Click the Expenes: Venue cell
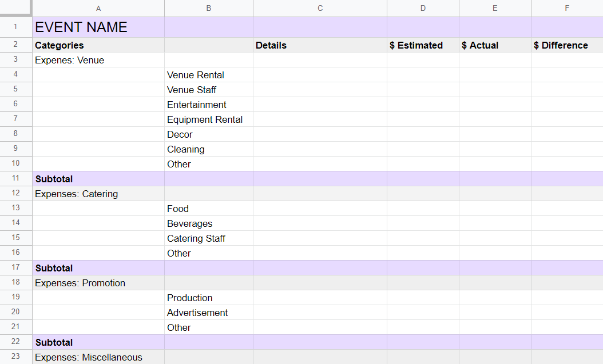 coord(98,60)
